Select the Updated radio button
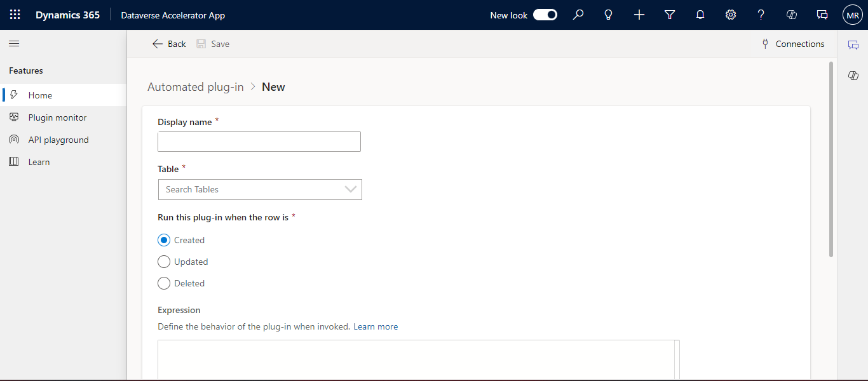Image resolution: width=868 pixels, height=381 pixels. (163, 261)
